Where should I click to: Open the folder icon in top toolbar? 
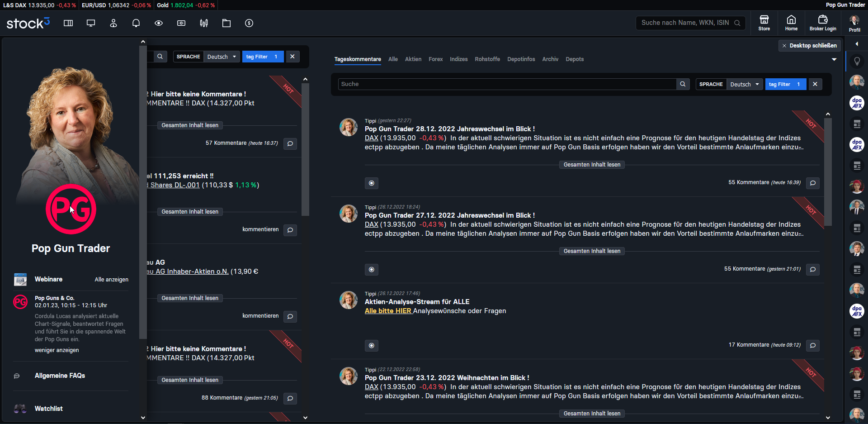tap(226, 23)
